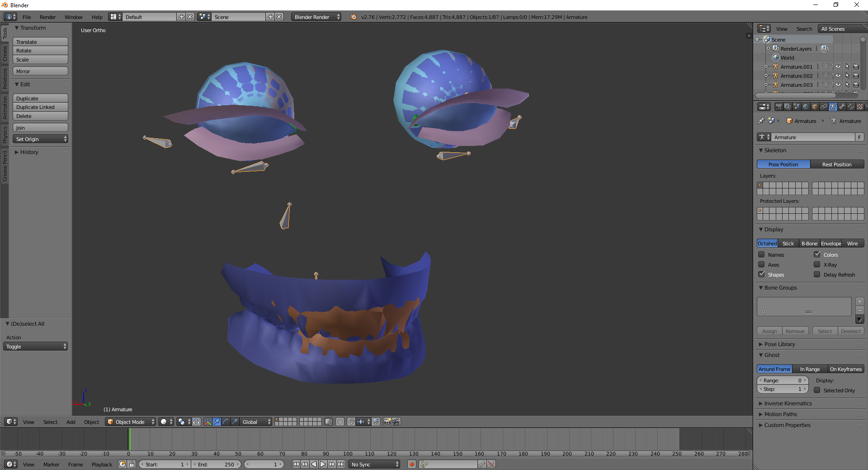Viewport: 868px width, 470px height.
Task: Toggle the 3D manipulator widget in viewport header
Action: (208, 422)
